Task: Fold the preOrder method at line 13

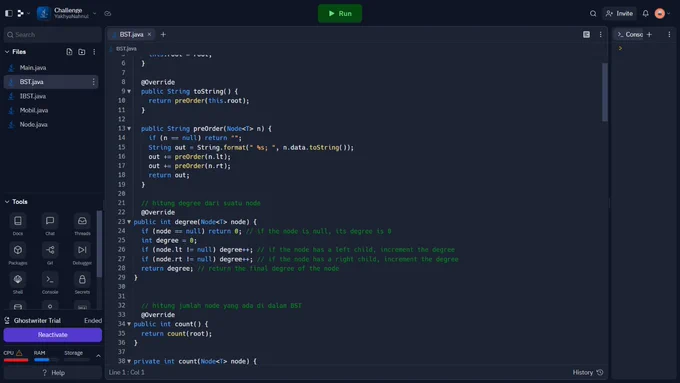Action: click(129, 128)
